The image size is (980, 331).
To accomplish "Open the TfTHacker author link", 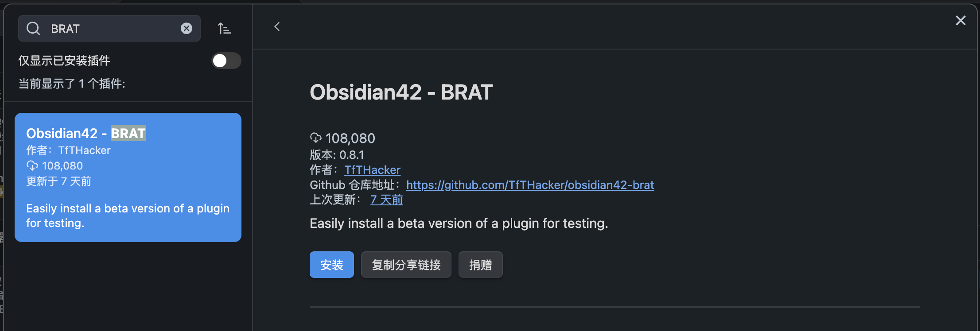I will (372, 170).
